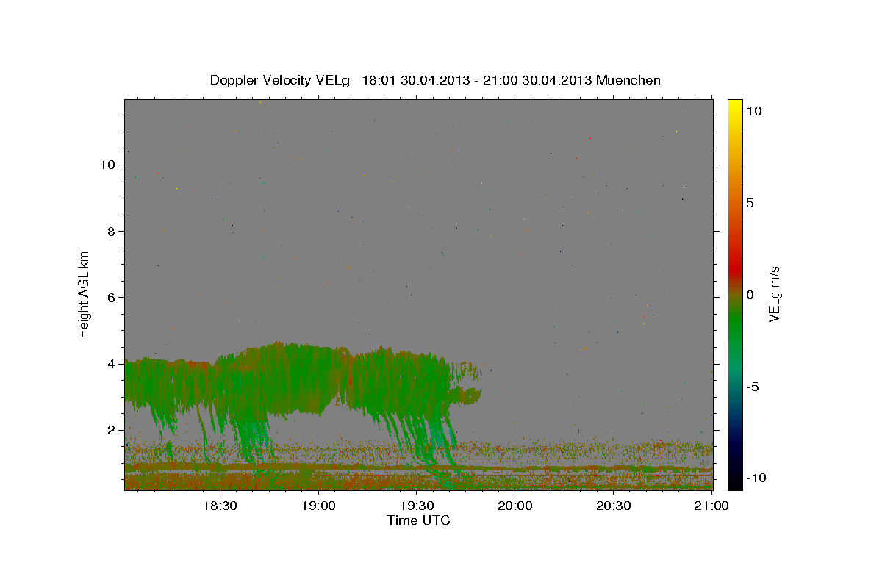Click the colorbar '-5' tick label
This screenshot has height=588, width=882.
click(x=753, y=387)
